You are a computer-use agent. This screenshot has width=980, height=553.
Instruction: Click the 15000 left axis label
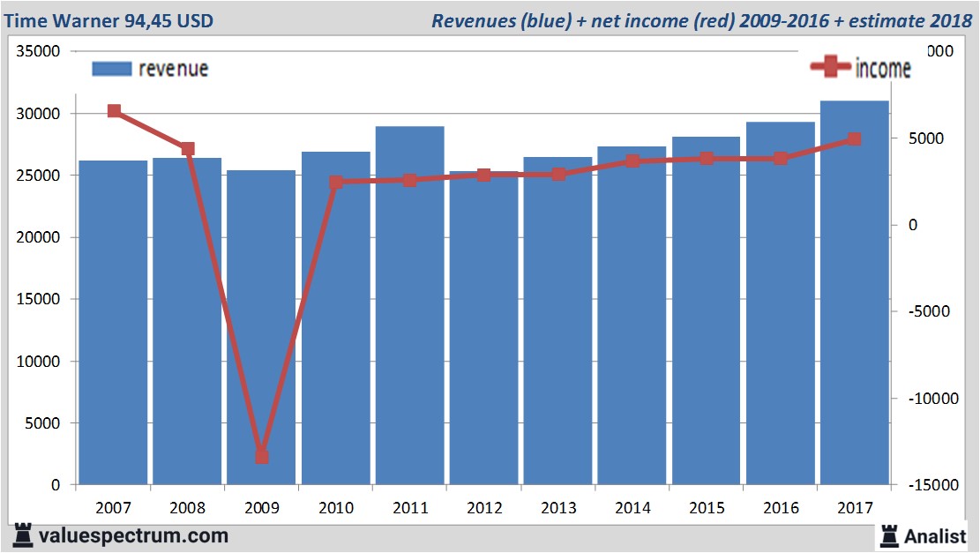click(x=38, y=299)
